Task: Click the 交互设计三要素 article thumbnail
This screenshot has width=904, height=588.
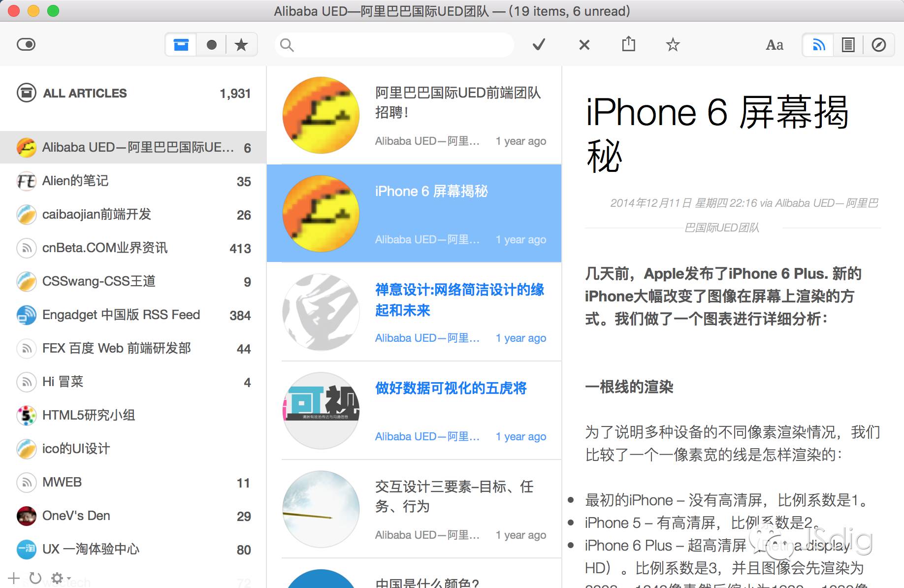Action: pos(321,509)
